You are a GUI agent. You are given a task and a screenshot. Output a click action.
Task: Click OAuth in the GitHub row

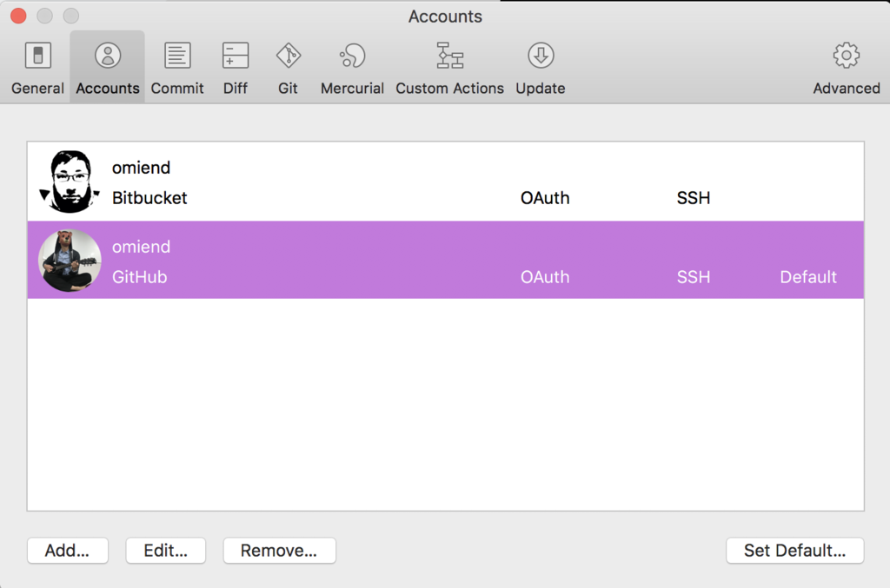click(x=545, y=277)
